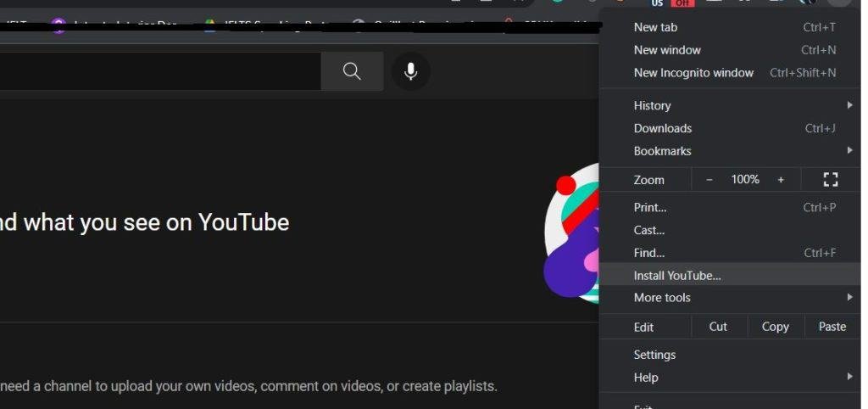This screenshot has height=409, width=868.
Task: Open History menu item
Action: point(730,105)
